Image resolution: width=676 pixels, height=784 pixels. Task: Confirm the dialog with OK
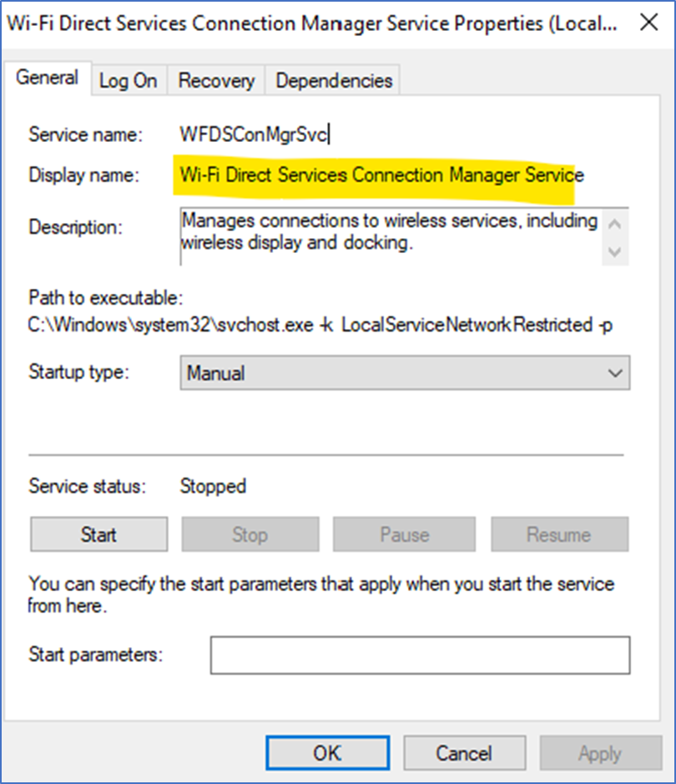(328, 753)
